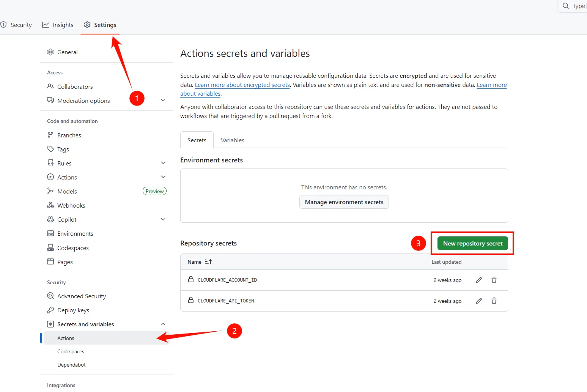Click the sort icon beside Name column
This screenshot has width=587, height=392.
pyautogui.click(x=208, y=262)
